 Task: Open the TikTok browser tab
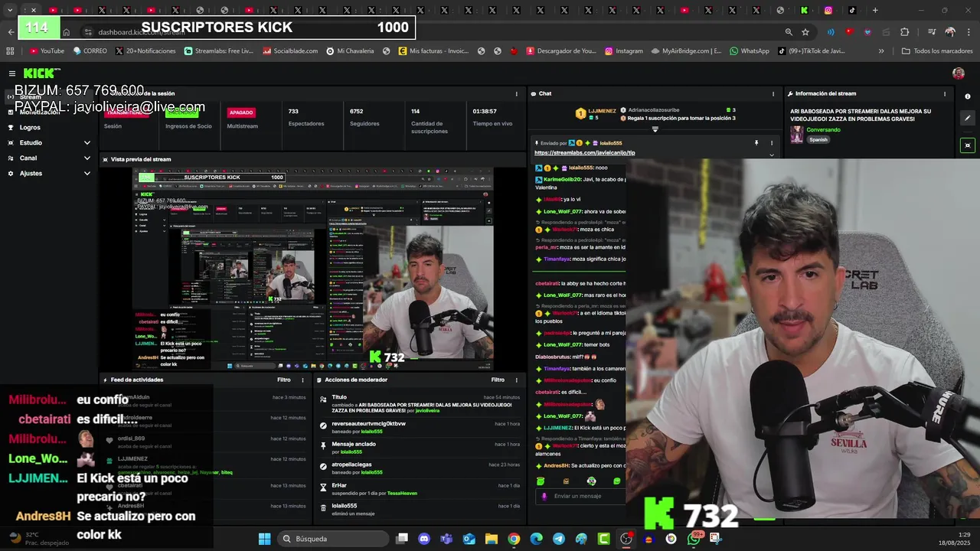click(852, 11)
